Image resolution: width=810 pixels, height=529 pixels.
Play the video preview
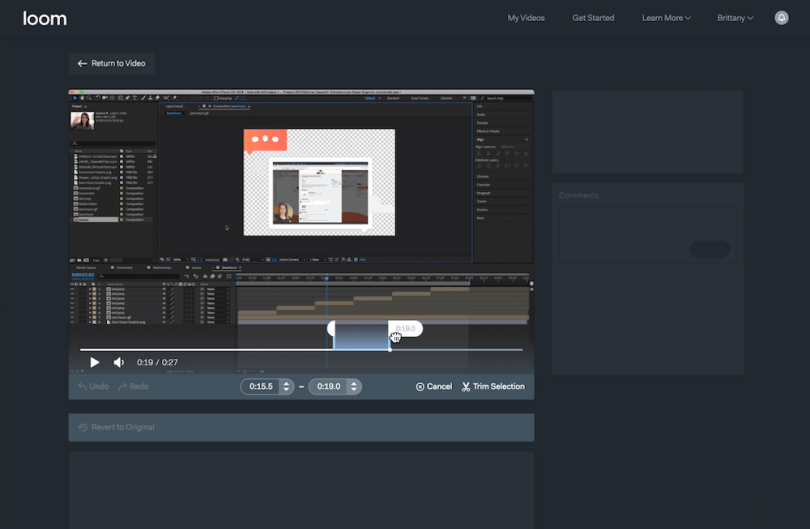[x=95, y=362]
